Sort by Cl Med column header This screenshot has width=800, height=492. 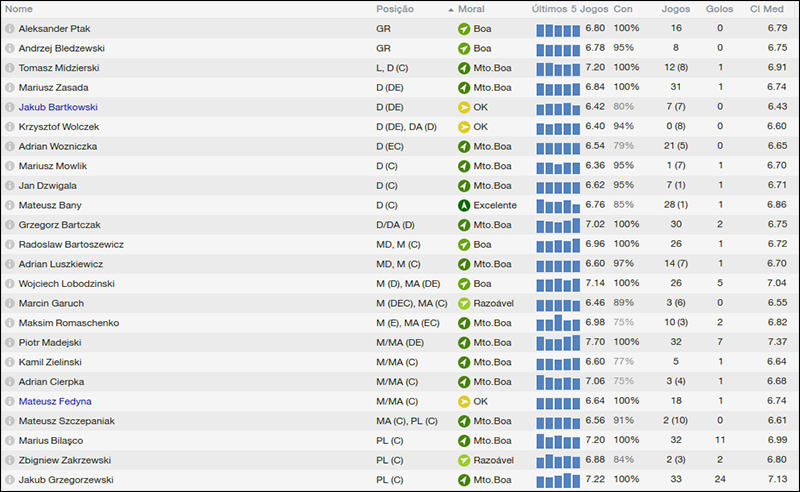[x=768, y=9]
